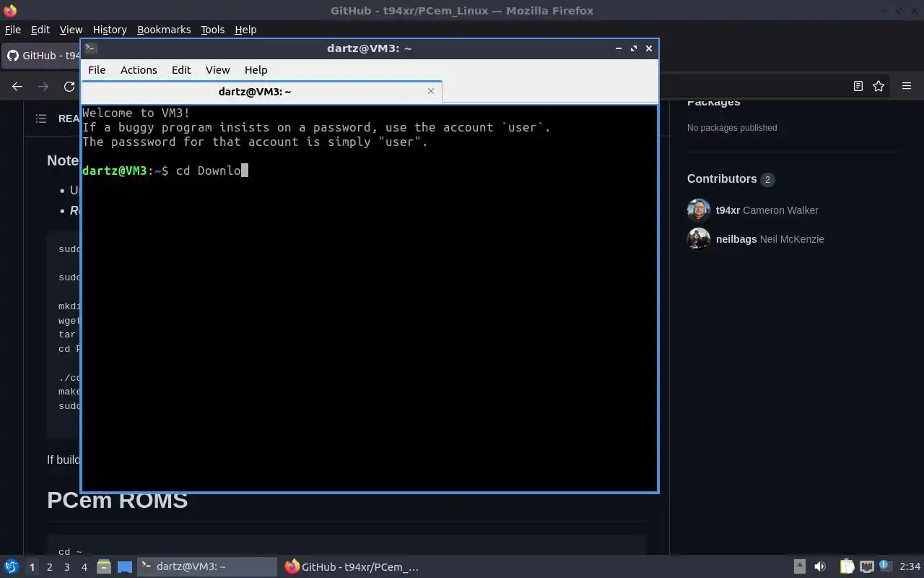Open Firefox Tools menu
Image resolution: width=924 pixels, height=578 pixels.
[x=212, y=30]
